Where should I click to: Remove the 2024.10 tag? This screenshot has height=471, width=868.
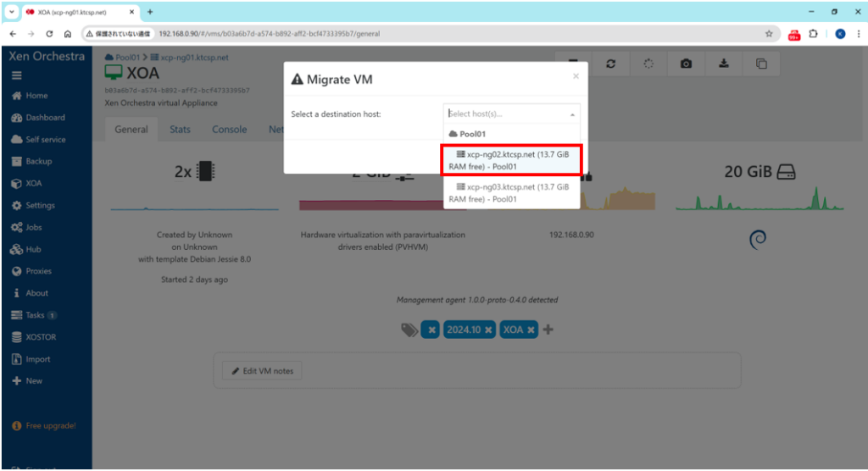[x=488, y=330]
